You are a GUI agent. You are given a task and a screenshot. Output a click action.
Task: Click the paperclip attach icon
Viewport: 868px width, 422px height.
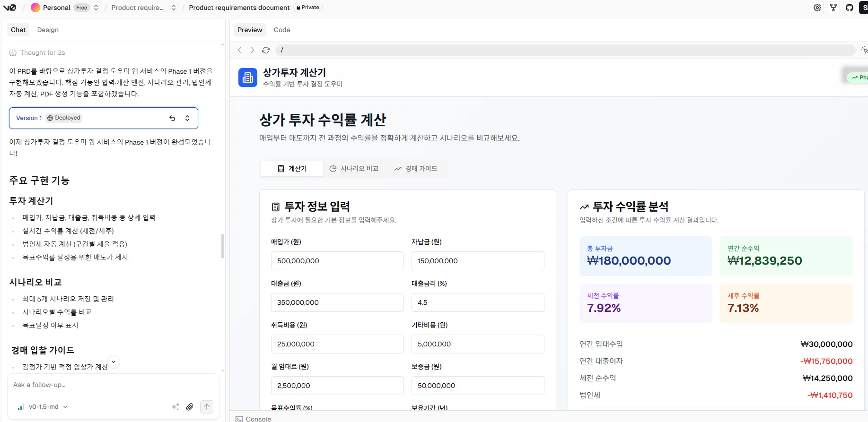tap(190, 407)
